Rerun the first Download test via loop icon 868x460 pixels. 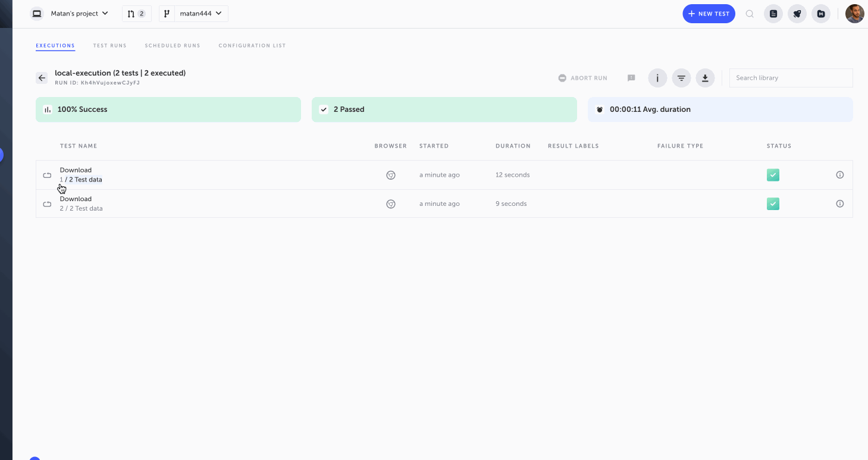(x=47, y=174)
